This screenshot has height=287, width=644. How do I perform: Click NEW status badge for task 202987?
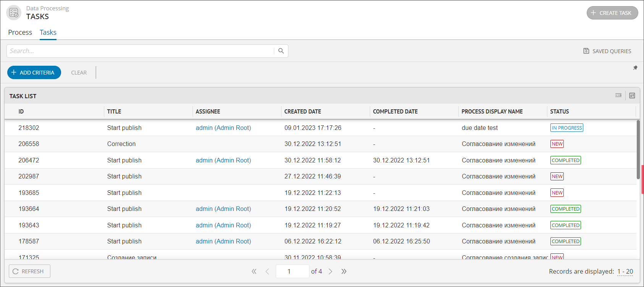(557, 176)
